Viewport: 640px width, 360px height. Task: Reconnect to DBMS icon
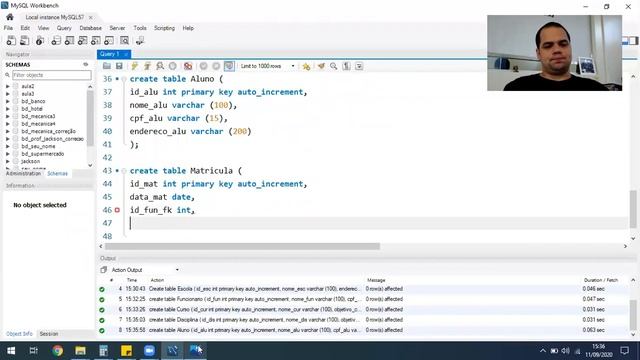140,40
